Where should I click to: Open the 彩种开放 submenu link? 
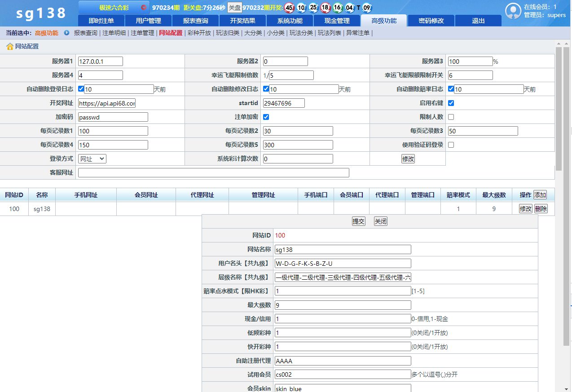(199, 33)
